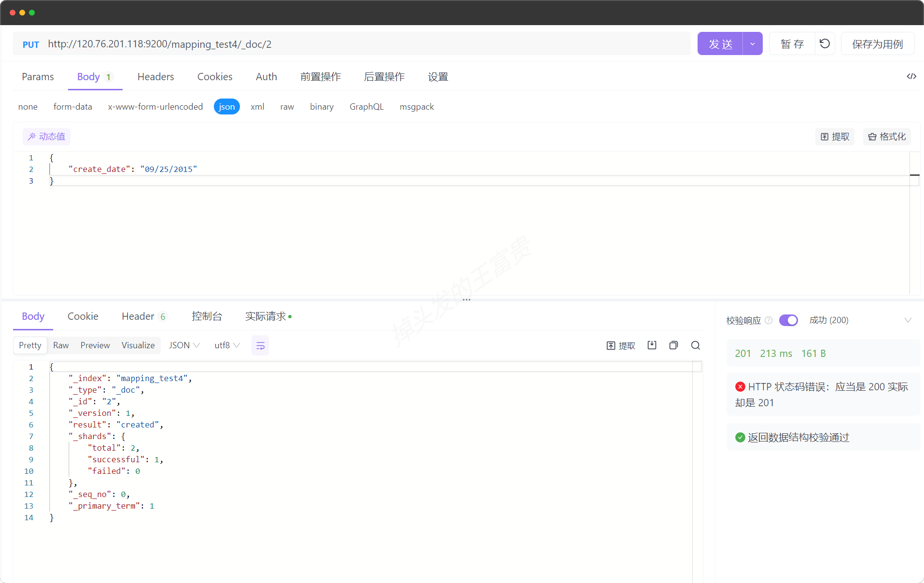Open the 控制台 console tab
The height and width of the screenshot is (583, 924).
[x=207, y=316]
